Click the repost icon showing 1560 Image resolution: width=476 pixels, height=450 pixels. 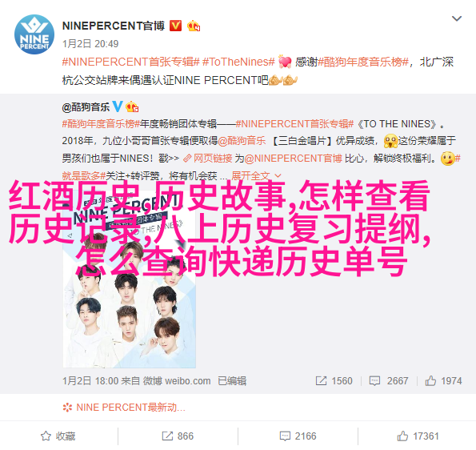(334, 380)
